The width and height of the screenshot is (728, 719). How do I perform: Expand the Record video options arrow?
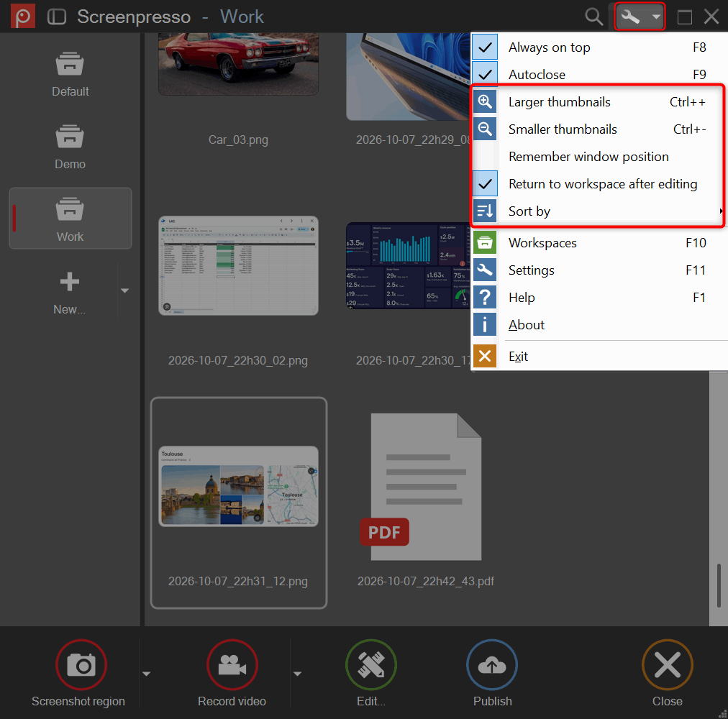coord(297,674)
